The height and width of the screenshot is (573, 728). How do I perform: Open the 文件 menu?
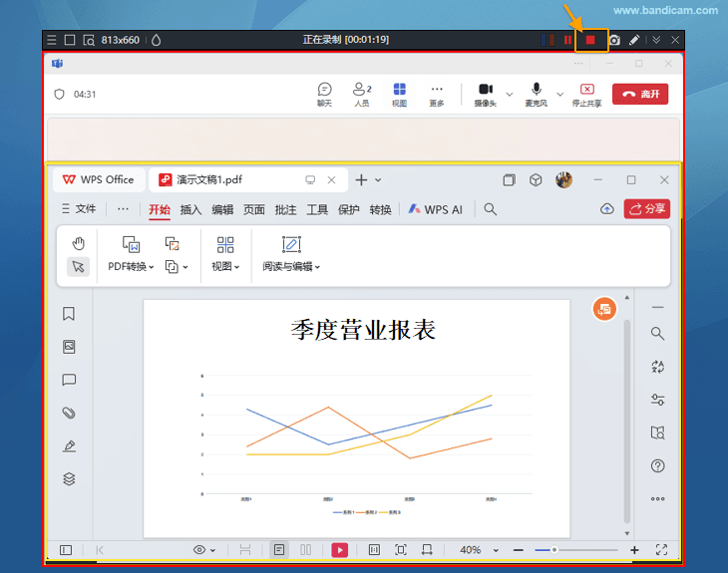79,209
